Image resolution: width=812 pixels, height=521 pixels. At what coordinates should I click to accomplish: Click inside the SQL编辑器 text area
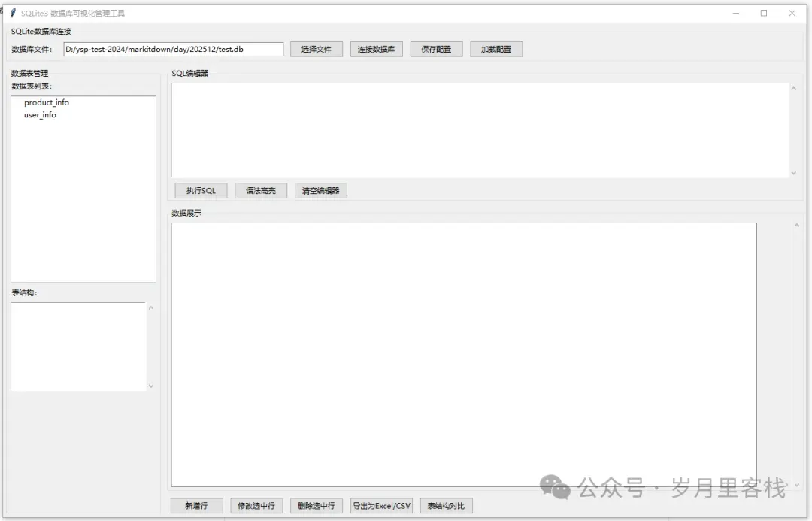pyautogui.click(x=480, y=131)
